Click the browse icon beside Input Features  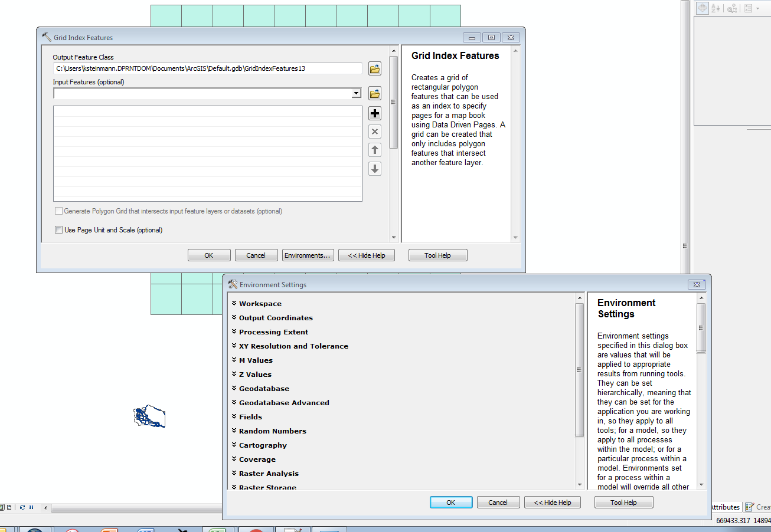(x=374, y=93)
